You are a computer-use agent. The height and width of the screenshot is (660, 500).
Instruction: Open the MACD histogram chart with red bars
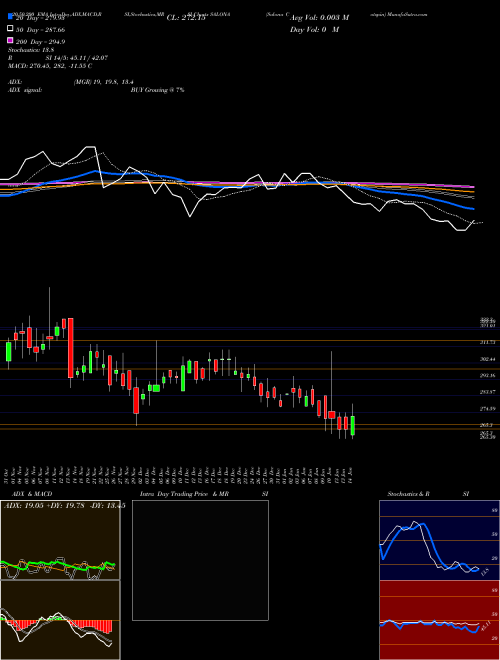[60, 620]
